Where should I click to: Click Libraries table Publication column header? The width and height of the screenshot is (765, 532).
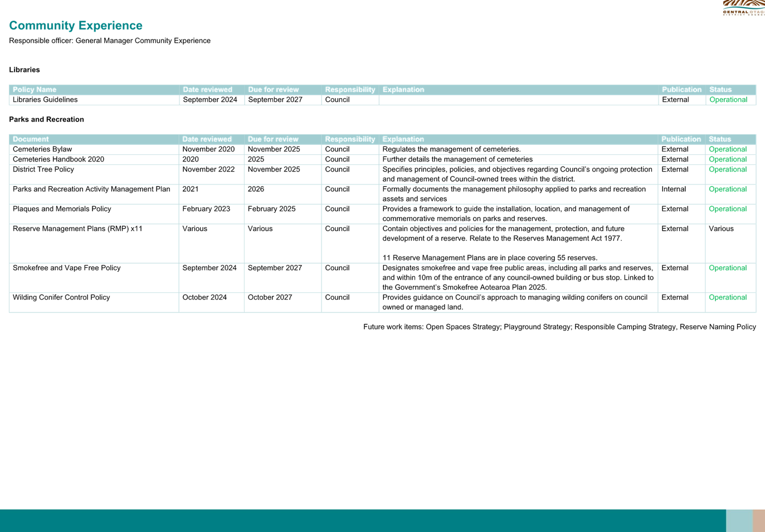point(681,90)
